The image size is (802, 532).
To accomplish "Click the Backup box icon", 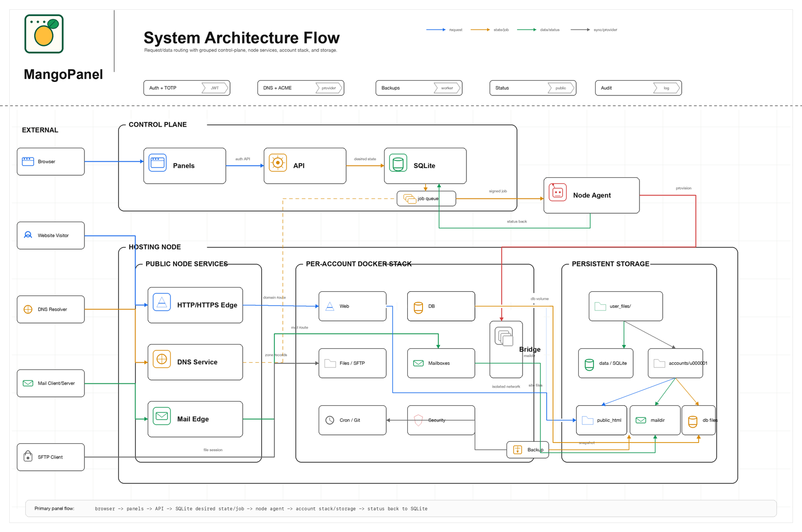I will pos(518,450).
